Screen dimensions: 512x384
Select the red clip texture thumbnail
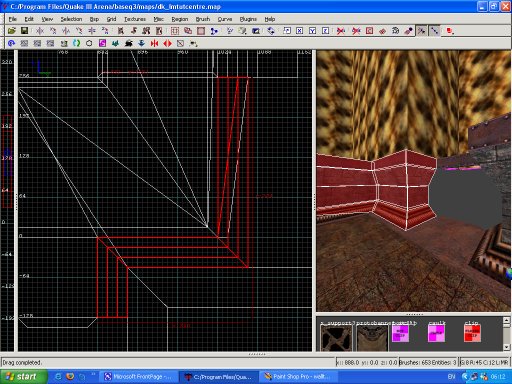(472, 334)
